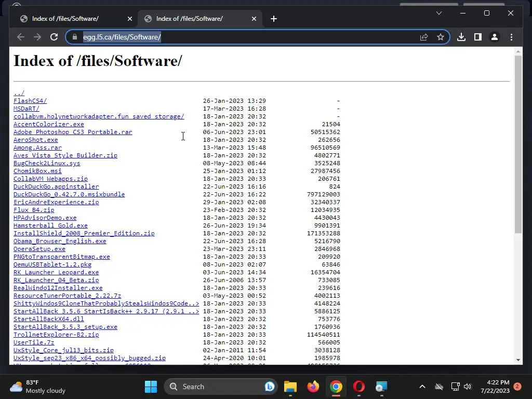The image size is (532, 399).
Task: Download HPAdvisorDemo.exe
Action: point(45,218)
